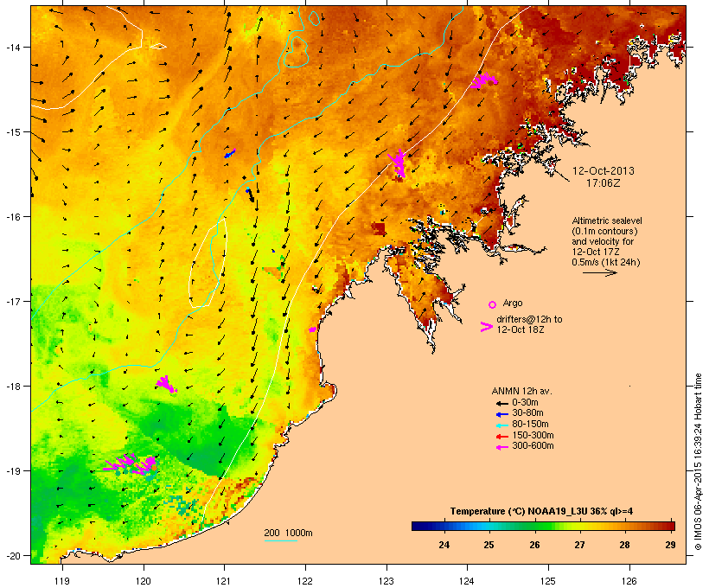The height and width of the screenshot is (588, 709).
Task: Click the '124' longitude axis label
Action: click(467, 581)
